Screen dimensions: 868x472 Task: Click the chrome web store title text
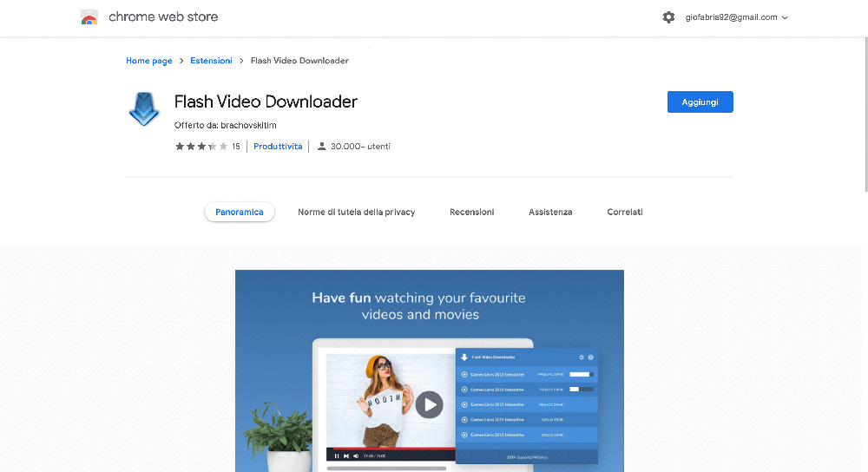click(163, 17)
